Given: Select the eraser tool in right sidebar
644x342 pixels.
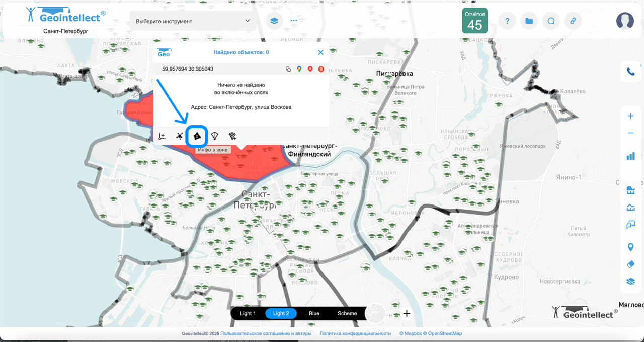Looking at the screenshot, I should 630,264.
